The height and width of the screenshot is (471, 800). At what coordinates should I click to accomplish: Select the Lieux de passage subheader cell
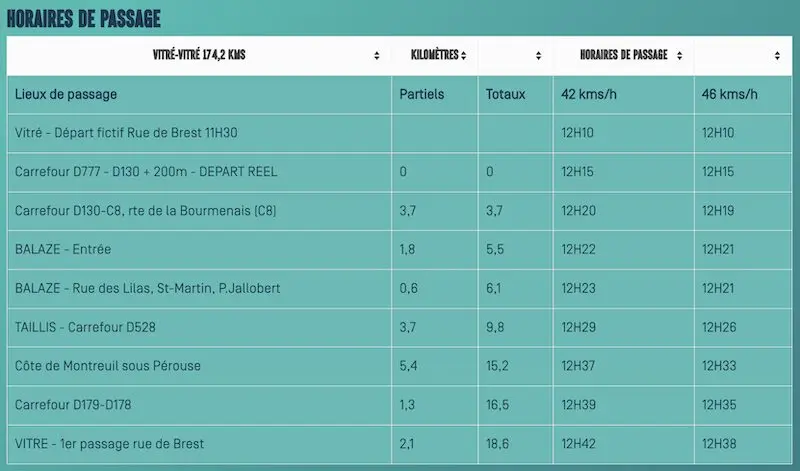point(66,95)
